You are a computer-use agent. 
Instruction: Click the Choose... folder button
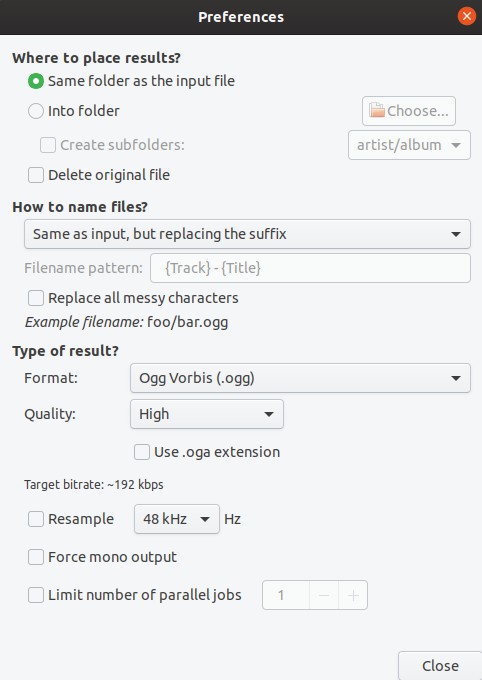pos(409,111)
